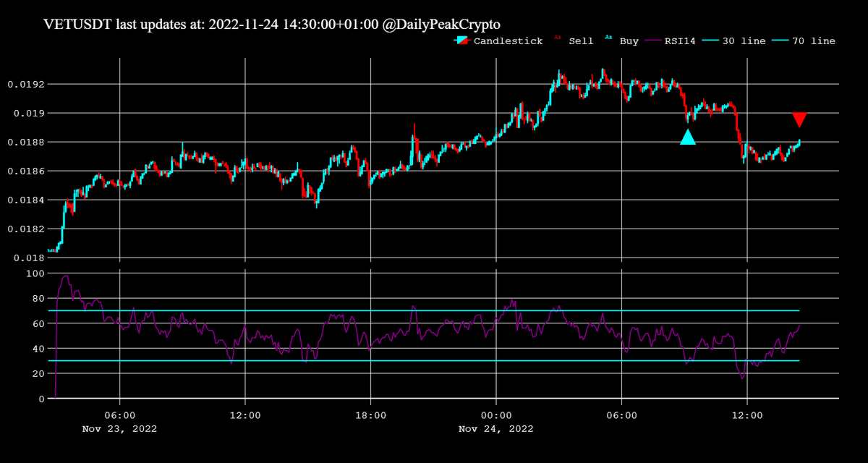Click the 00:00 time axis label
The height and width of the screenshot is (463, 868).
pos(496,416)
